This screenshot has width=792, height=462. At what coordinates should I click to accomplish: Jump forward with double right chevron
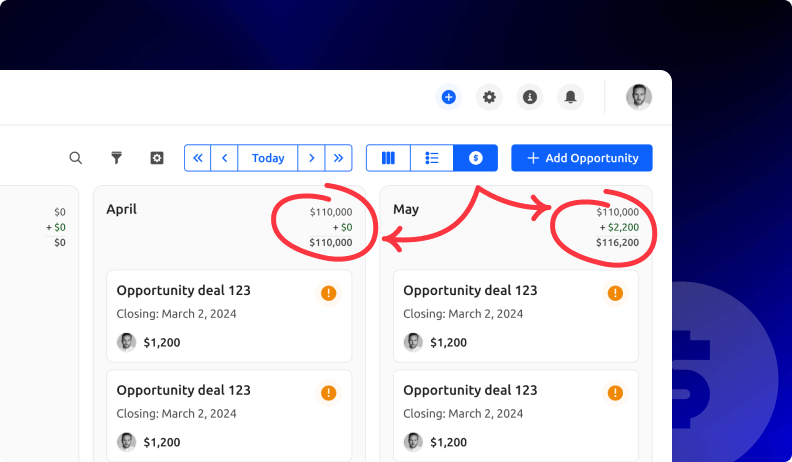(x=339, y=158)
